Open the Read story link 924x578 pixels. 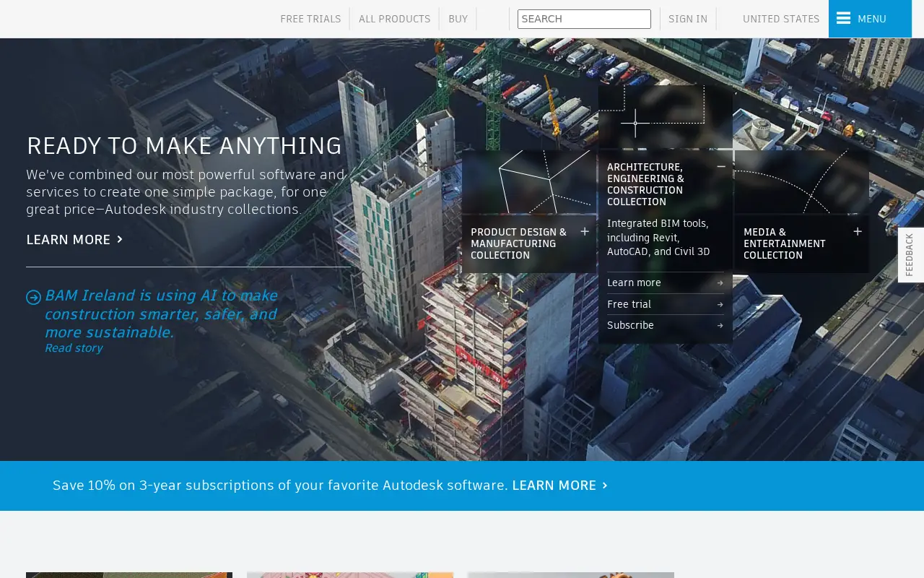coord(74,348)
